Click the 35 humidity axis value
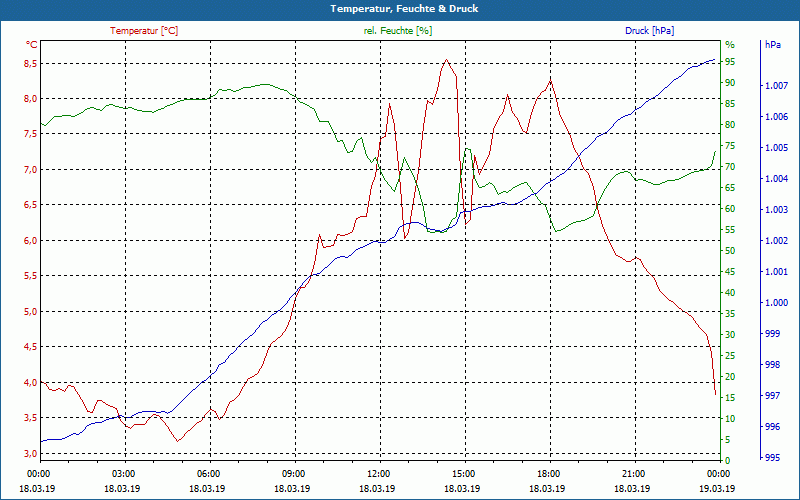 [730, 314]
